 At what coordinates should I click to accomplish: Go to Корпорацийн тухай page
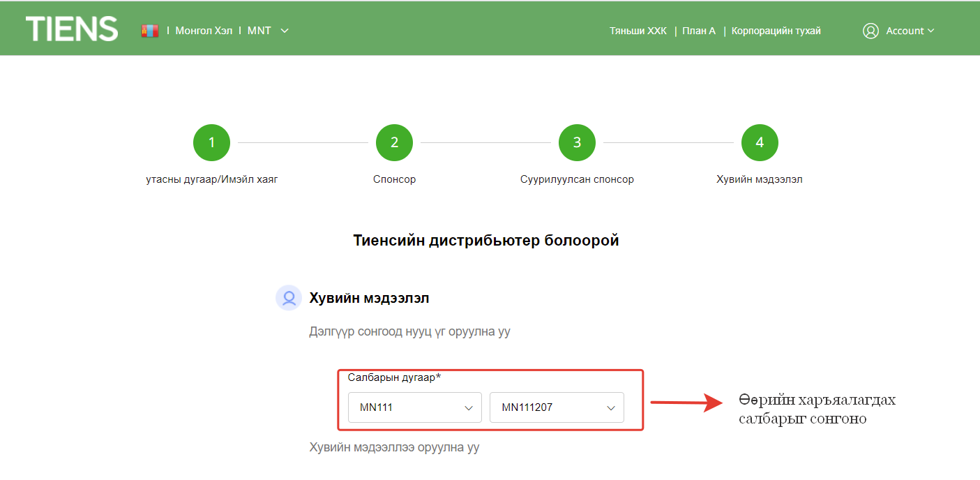776,31
